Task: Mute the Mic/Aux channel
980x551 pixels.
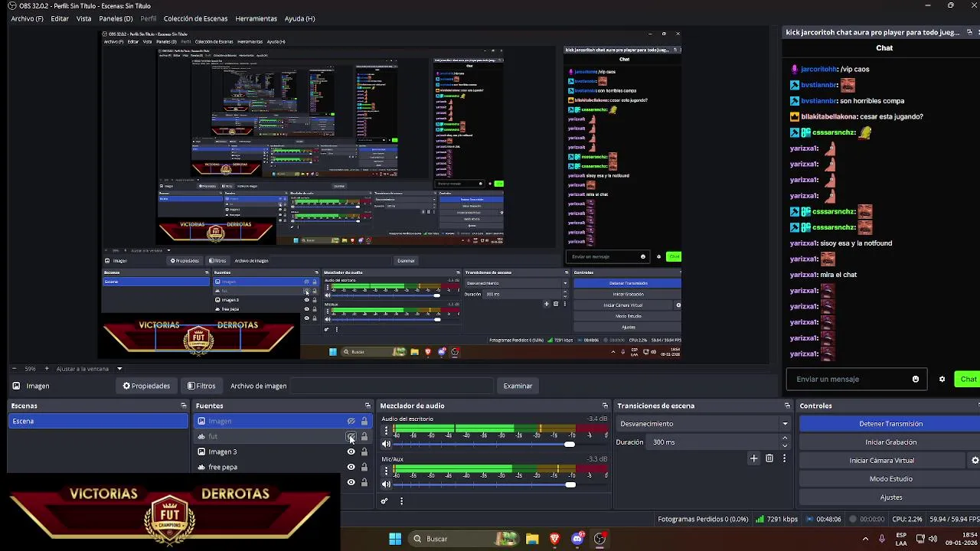Action: pos(387,484)
